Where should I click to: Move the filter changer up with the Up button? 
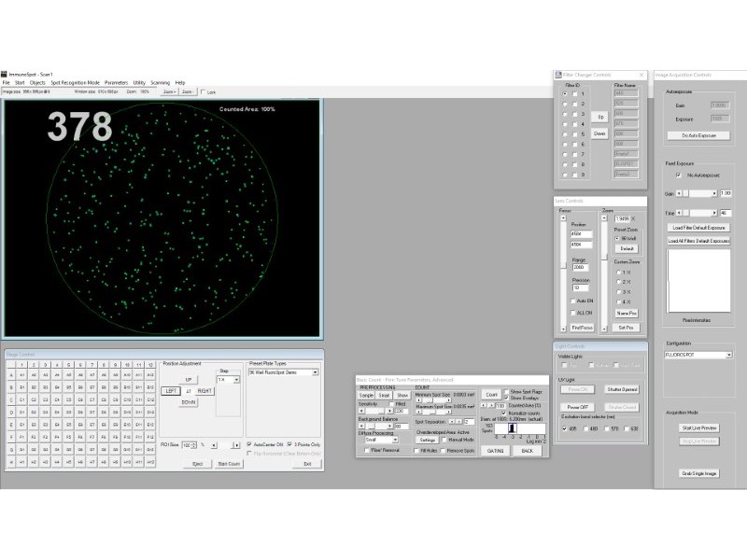pyautogui.click(x=600, y=117)
